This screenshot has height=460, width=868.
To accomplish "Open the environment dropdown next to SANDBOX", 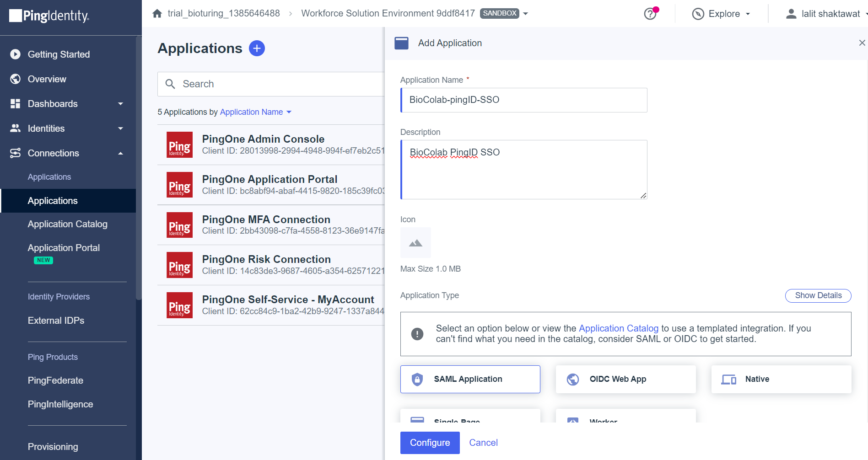I will click(x=525, y=14).
